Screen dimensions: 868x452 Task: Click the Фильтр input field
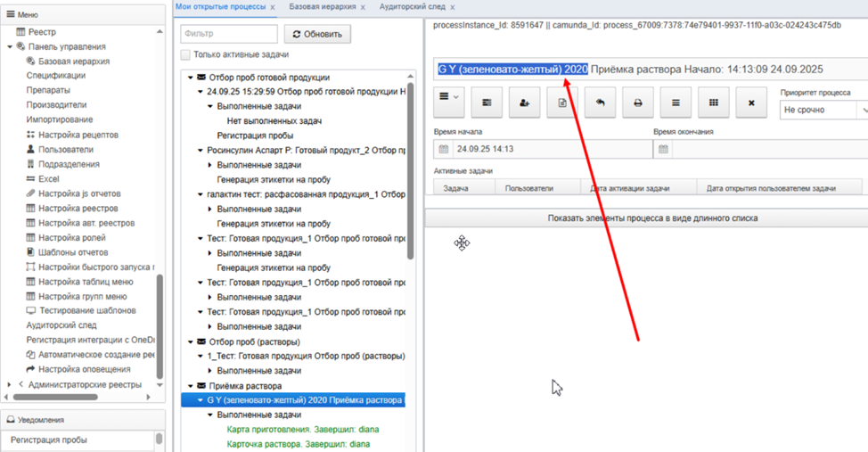click(229, 34)
